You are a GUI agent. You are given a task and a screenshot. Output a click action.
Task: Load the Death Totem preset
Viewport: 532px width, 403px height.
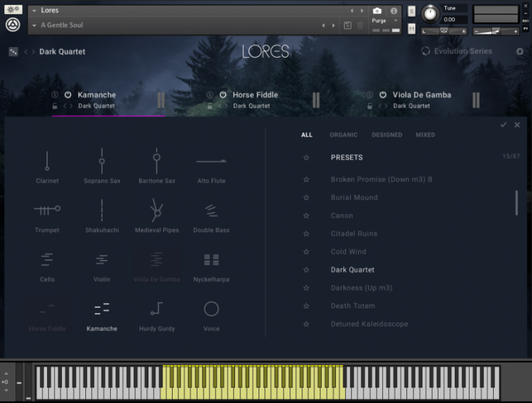(353, 306)
